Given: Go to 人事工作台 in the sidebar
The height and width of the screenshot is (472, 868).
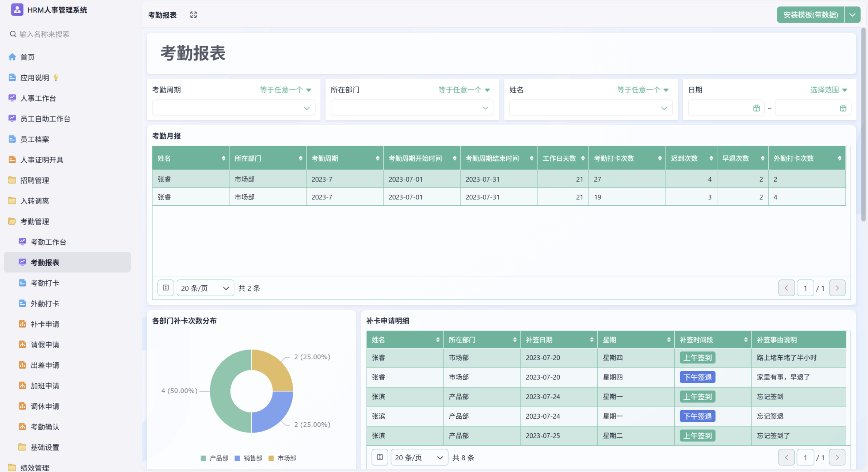Looking at the screenshot, I should [x=38, y=98].
